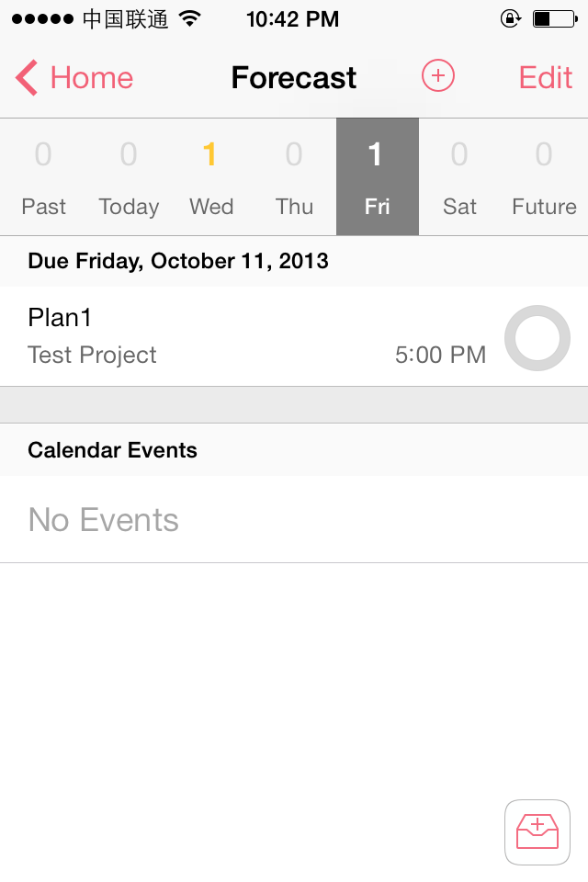Select the Past forecast column
The image size is (588, 882).
[x=43, y=176]
